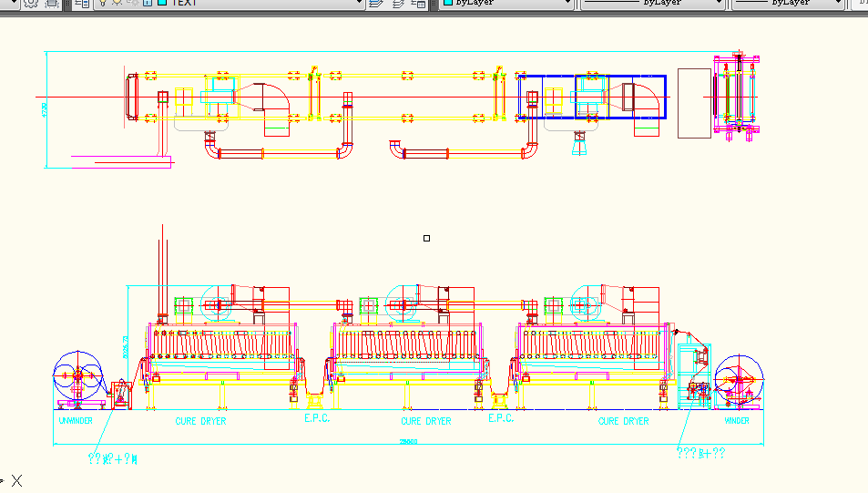Click Make Object's Layer Current icon

376,4
